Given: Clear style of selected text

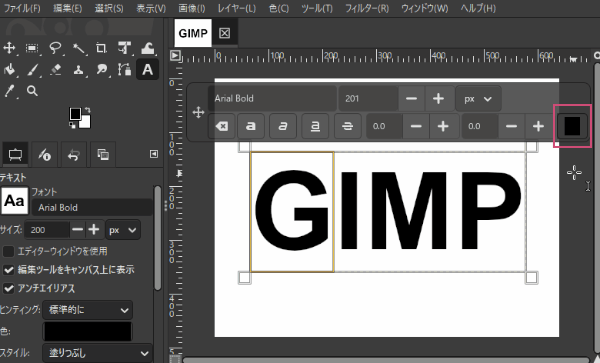Looking at the screenshot, I should (x=222, y=126).
